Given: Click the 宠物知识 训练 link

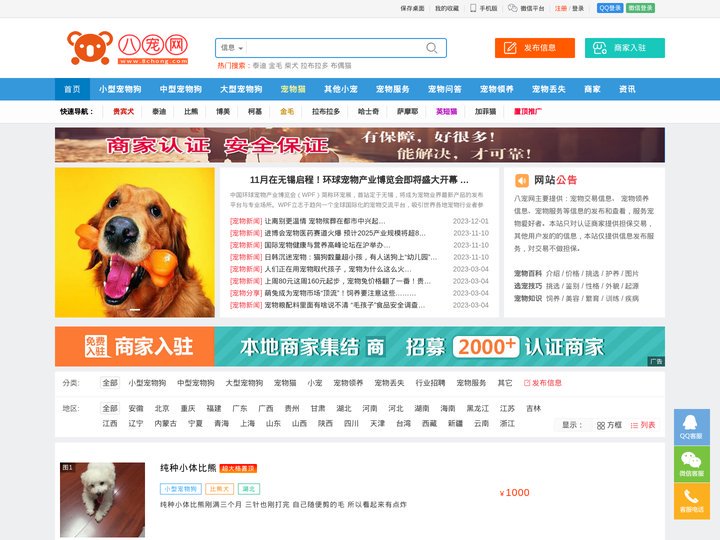Looking at the screenshot, I should [x=612, y=298].
